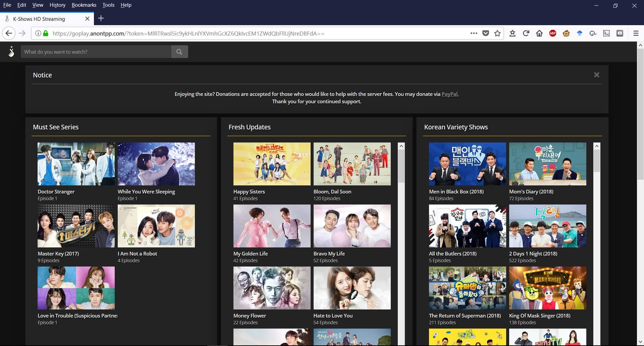This screenshot has height=346, width=644.
Task: Open the Tools menu
Action: pyautogui.click(x=108, y=5)
